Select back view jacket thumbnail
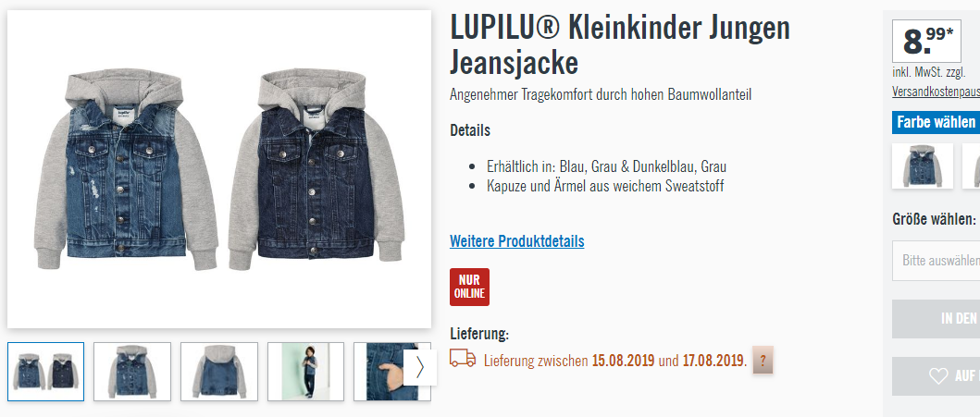 pyautogui.click(x=218, y=372)
